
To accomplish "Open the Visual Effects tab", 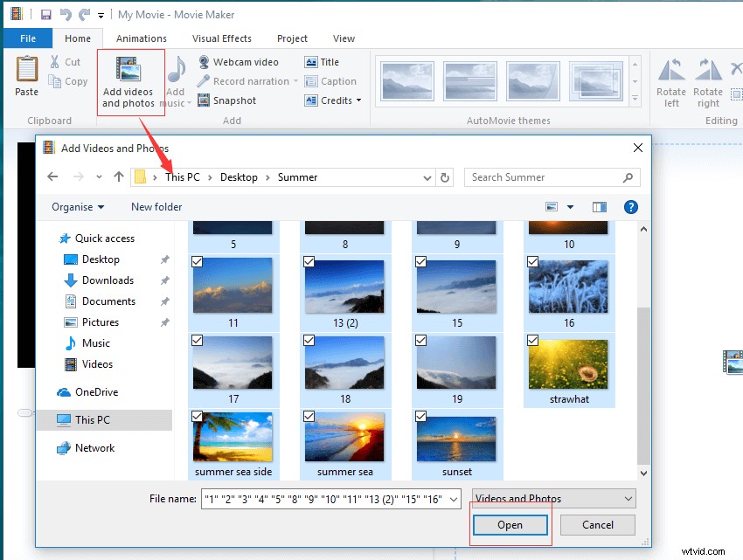I will coord(221,38).
